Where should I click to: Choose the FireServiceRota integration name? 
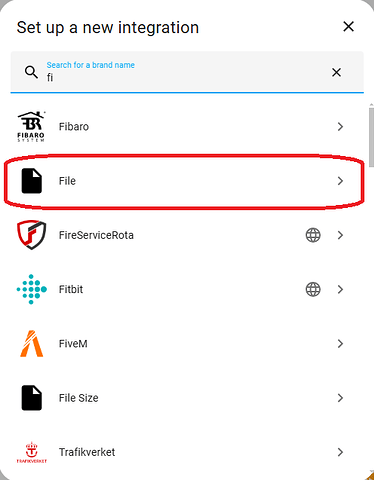[x=96, y=235]
